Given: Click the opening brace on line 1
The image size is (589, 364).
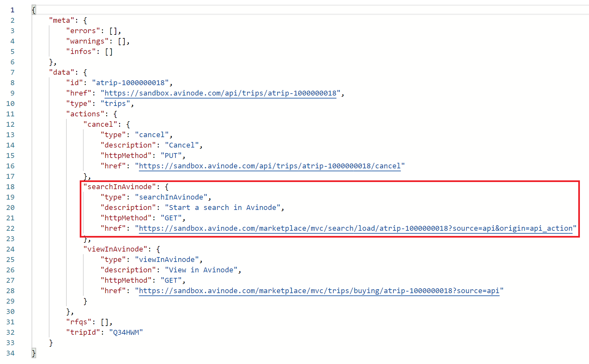Looking at the screenshot, I should tap(34, 10).
